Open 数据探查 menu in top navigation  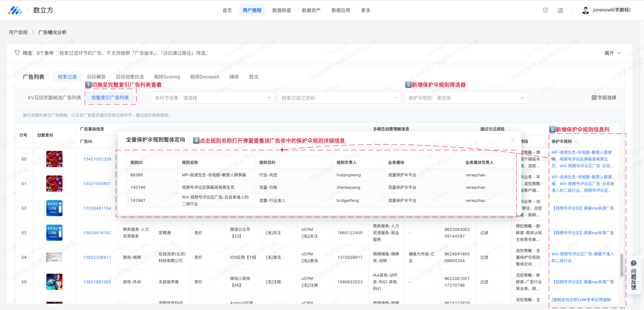[x=281, y=10]
